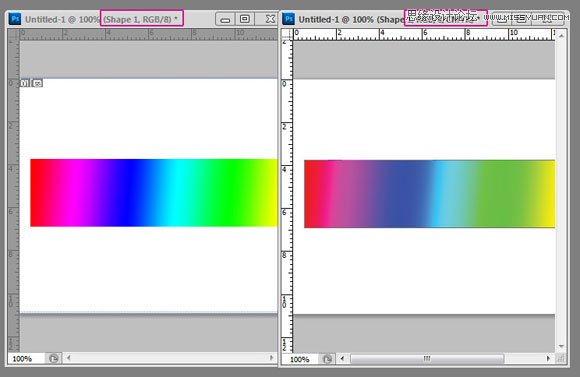
Task: Click the right scroll arrow of the left window's scrollbar
Action: [272, 358]
